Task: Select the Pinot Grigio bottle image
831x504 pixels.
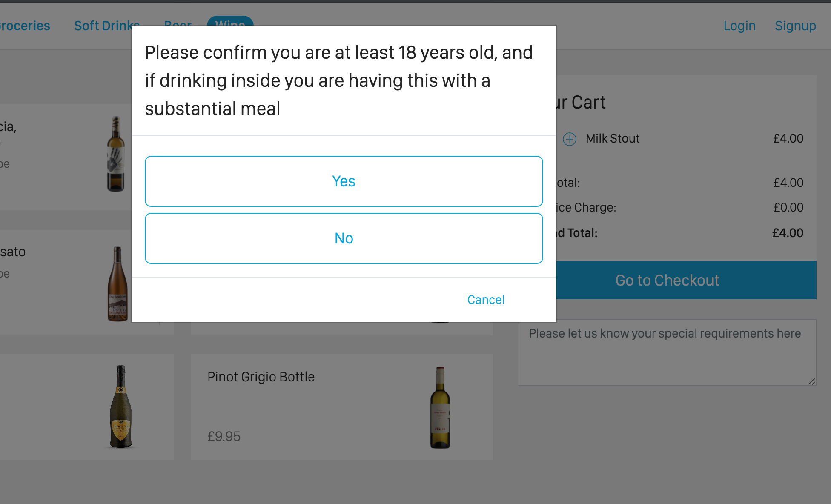Action: point(440,407)
